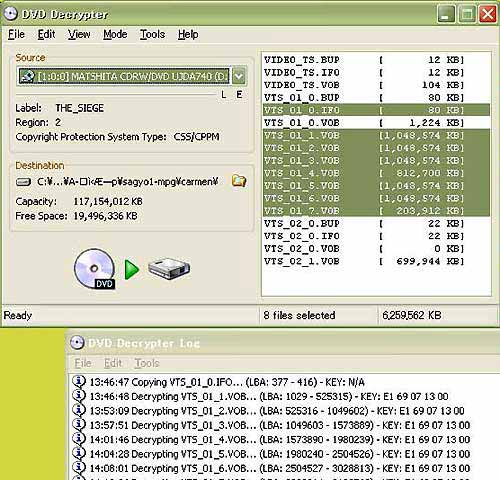Open Tools menu in the Log window

click(147, 363)
